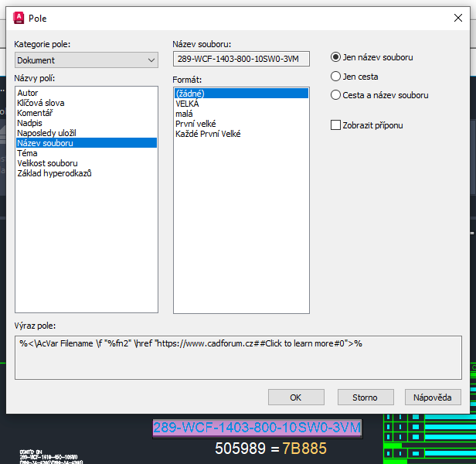This screenshot has height=464, width=476.
Task: Select 'Každé První Velké' format
Action: tap(208, 134)
